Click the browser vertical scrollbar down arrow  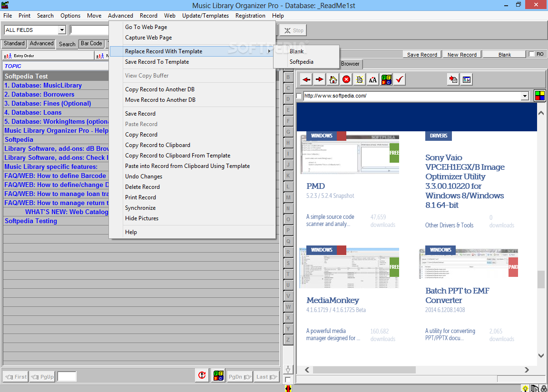(x=541, y=356)
